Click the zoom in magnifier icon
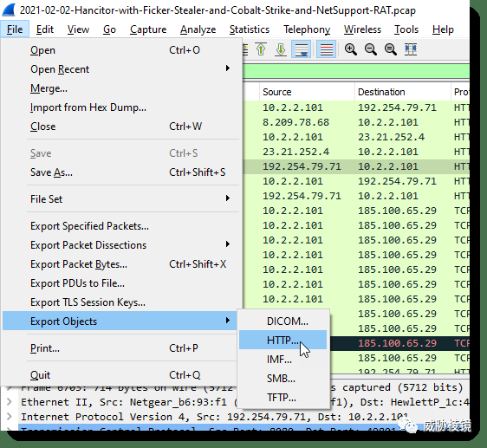Viewport: 487px width, 448px height. click(x=351, y=49)
